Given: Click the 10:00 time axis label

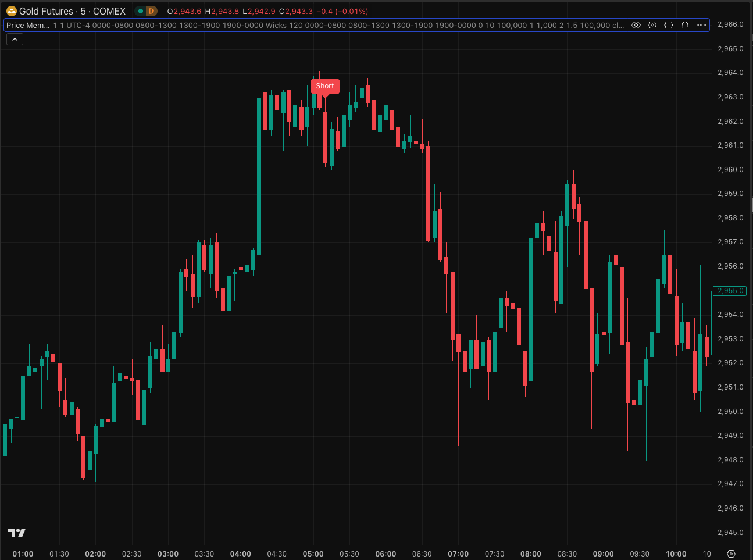Looking at the screenshot, I should click(x=676, y=554).
